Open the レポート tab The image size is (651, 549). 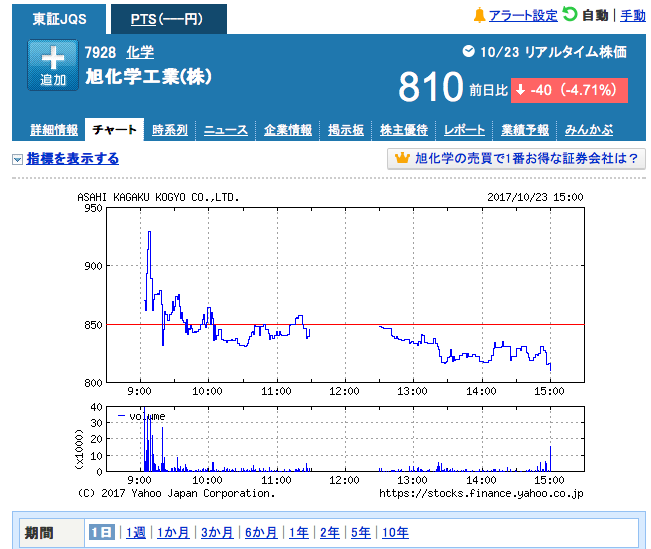click(x=464, y=130)
